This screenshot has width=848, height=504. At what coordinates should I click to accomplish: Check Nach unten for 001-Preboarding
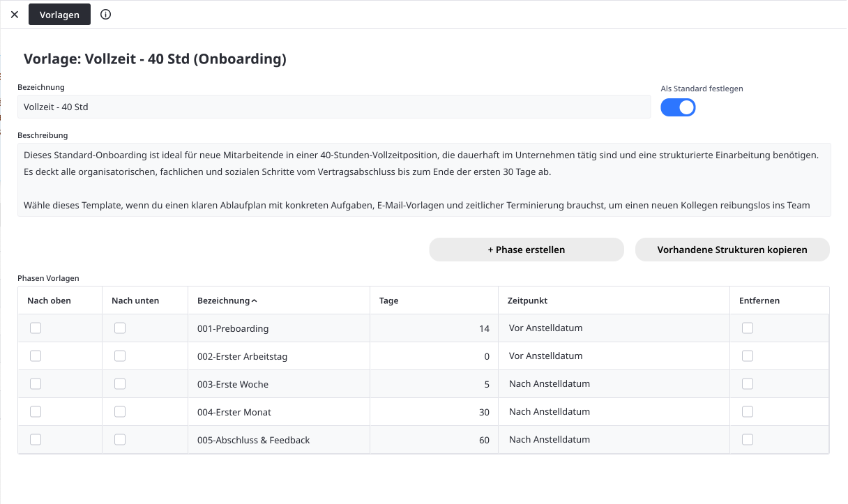pyautogui.click(x=120, y=328)
